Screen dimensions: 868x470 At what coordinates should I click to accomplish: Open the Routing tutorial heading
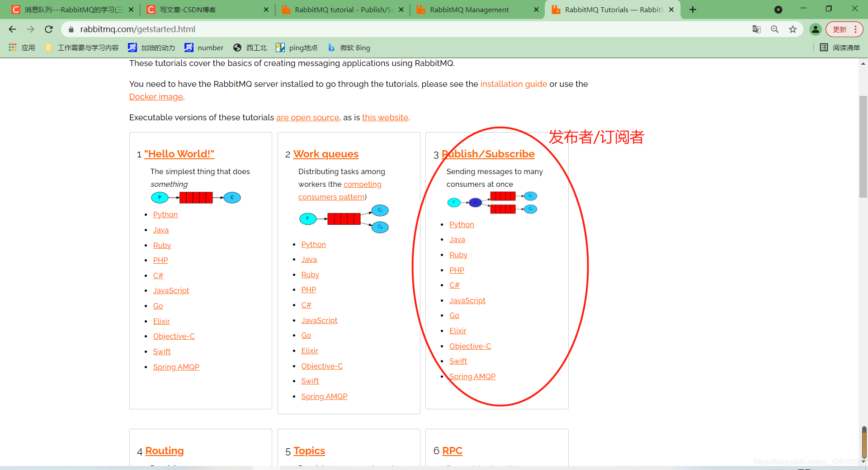165,451
